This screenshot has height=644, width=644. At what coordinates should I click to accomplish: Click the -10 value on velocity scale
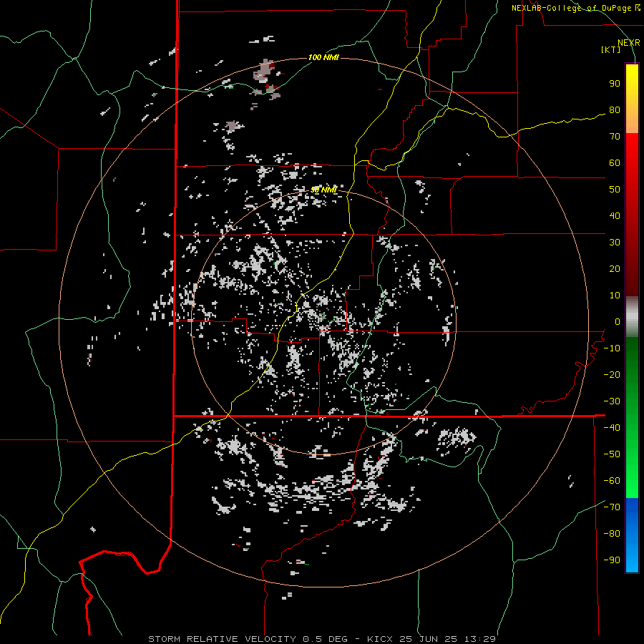tap(612, 348)
